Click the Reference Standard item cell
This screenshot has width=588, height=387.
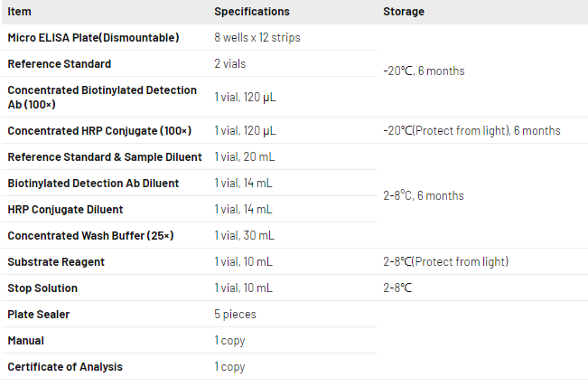[x=60, y=64]
